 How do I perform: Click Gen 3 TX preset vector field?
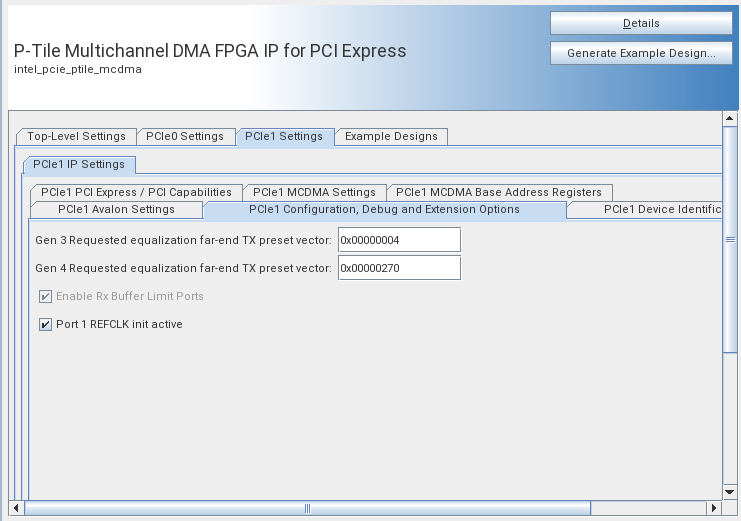click(x=399, y=240)
